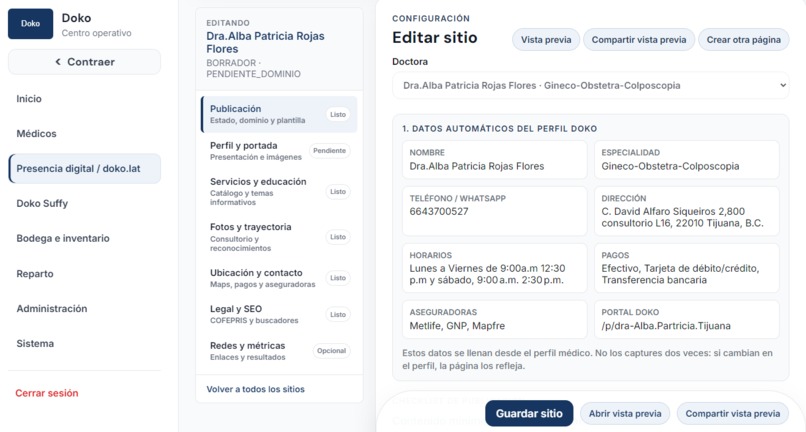
Task: Open Fotos y trayectoria step
Action: tap(279, 237)
